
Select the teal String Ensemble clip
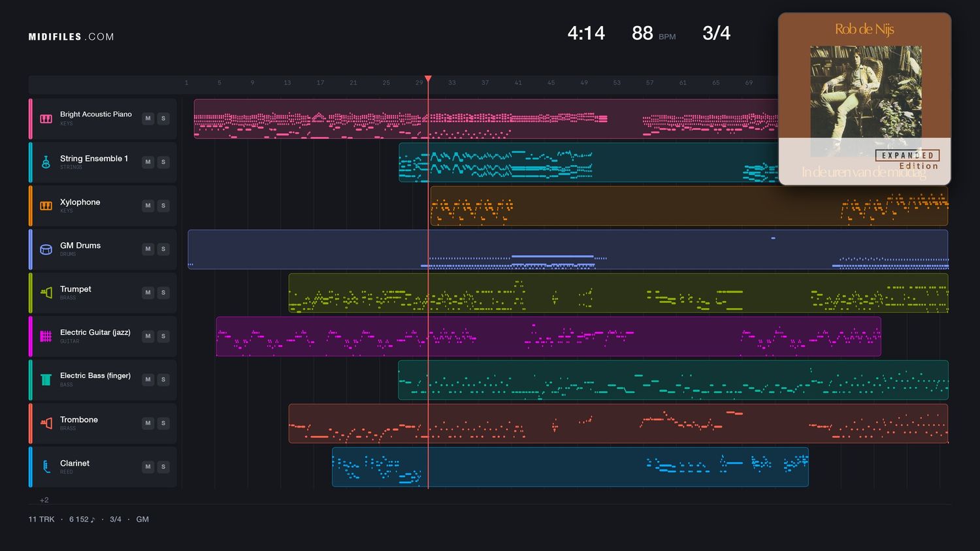(588, 163)
